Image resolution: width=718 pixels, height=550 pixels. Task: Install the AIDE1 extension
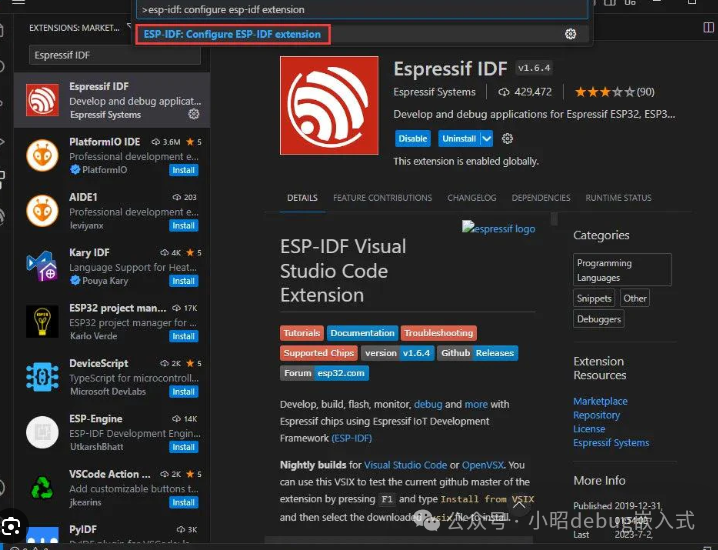click(x=184, y=225)
